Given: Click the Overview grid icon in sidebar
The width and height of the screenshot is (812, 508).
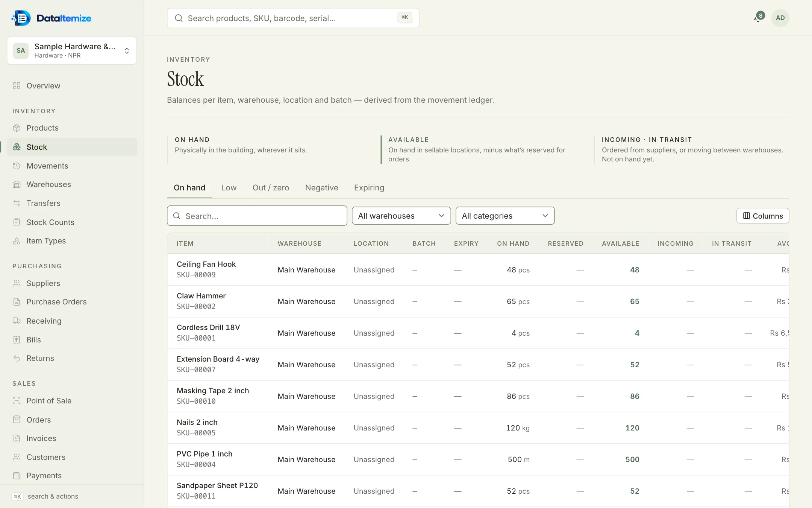Looking at the screenshot, I should coord(17,86).
